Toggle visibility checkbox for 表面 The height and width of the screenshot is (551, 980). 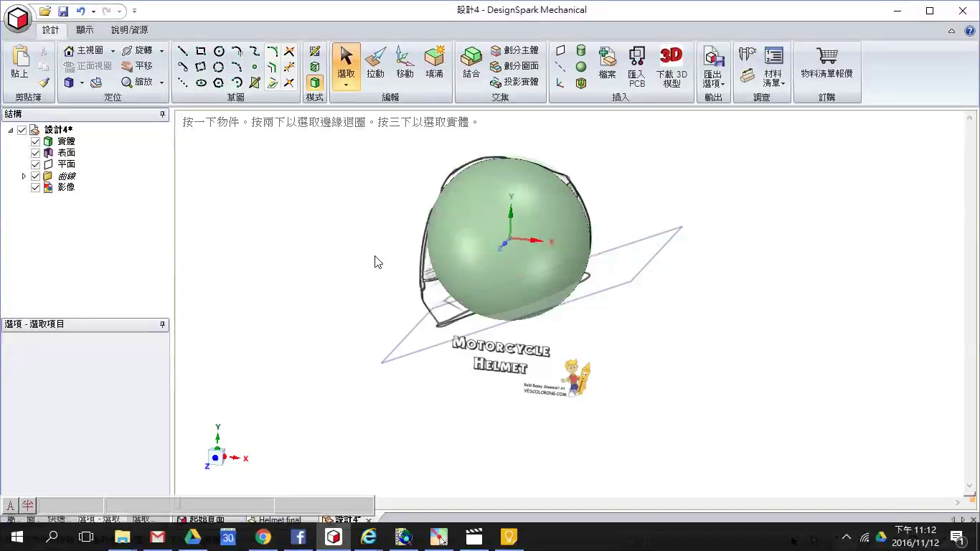tap(36, 153)
